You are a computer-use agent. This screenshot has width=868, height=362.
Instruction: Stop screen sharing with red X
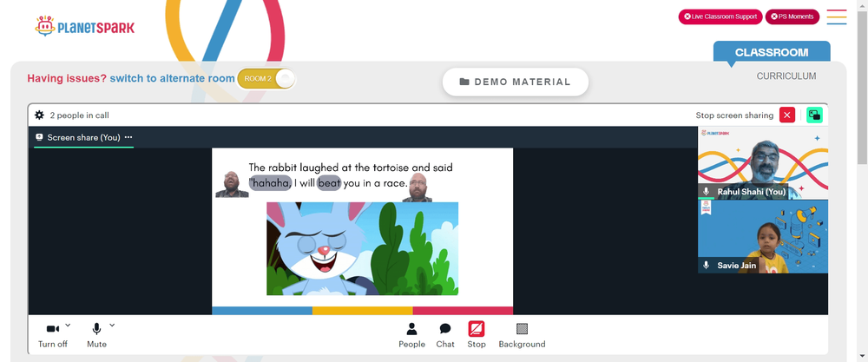tap(786, 115)
